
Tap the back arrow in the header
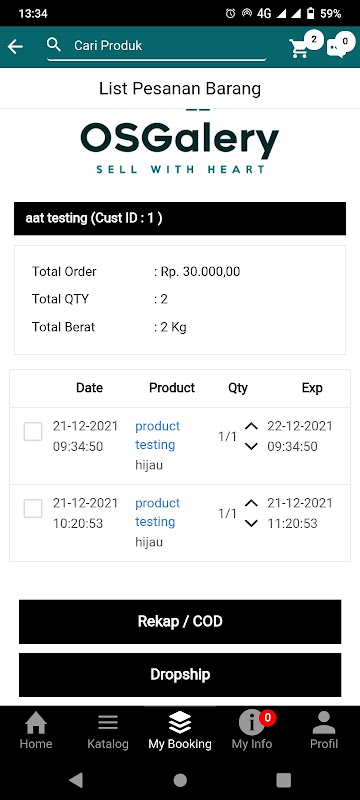(x=15, y=46)
